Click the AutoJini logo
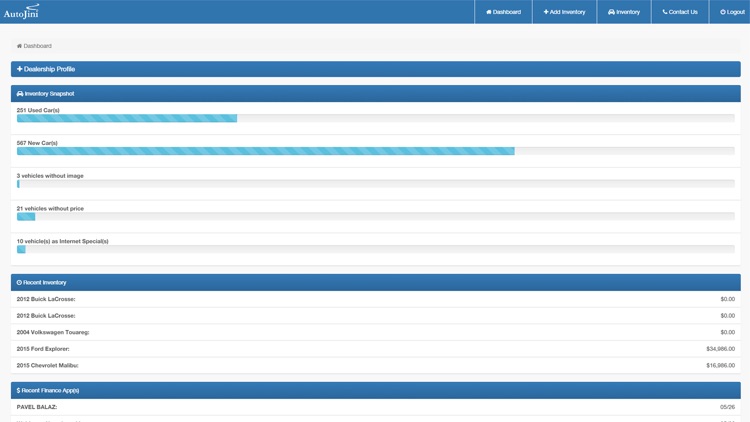750x422 pixels. [x=21, y=11]
